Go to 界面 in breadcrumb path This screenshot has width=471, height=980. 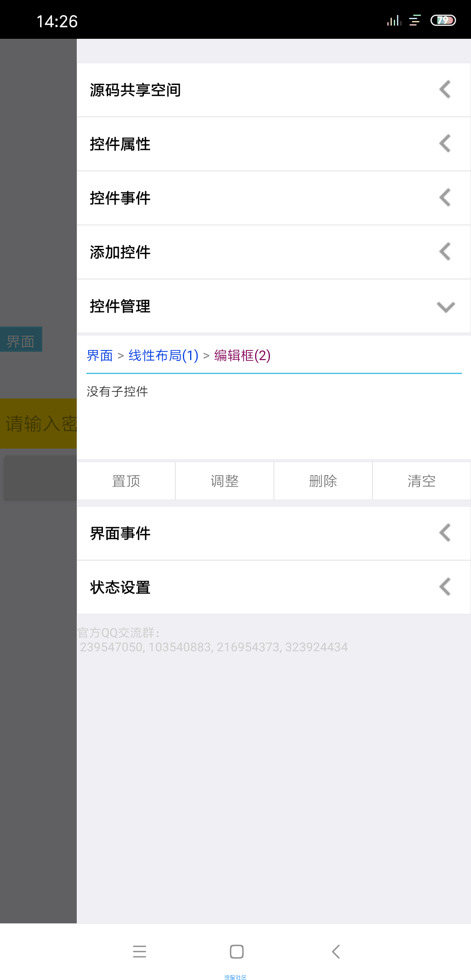100,356
